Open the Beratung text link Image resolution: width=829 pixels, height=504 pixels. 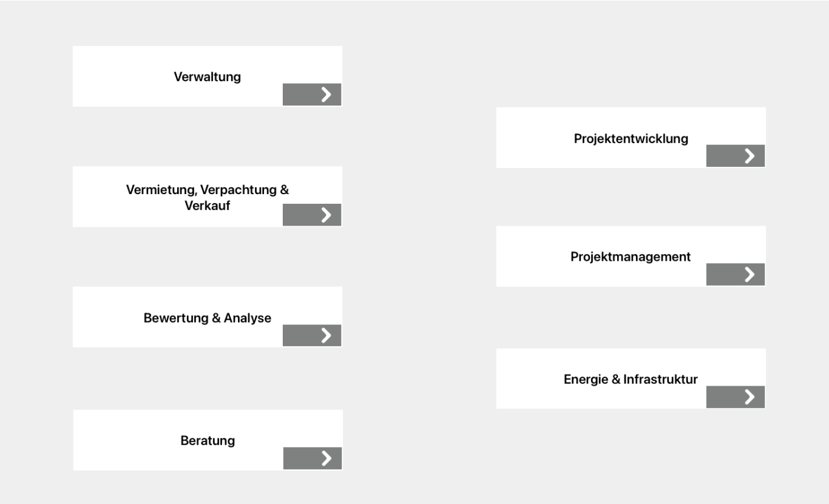pyautogui.click(x=208, y=441)
